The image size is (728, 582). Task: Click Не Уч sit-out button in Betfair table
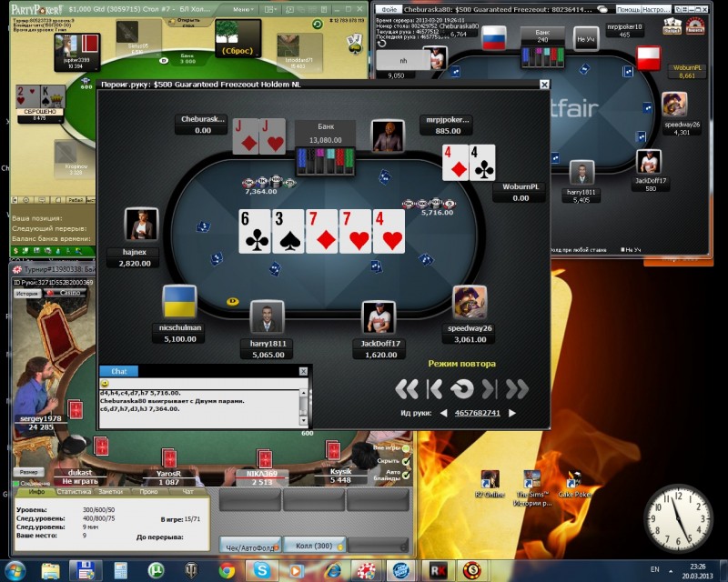pyautogui.click(x=586, y=39)
